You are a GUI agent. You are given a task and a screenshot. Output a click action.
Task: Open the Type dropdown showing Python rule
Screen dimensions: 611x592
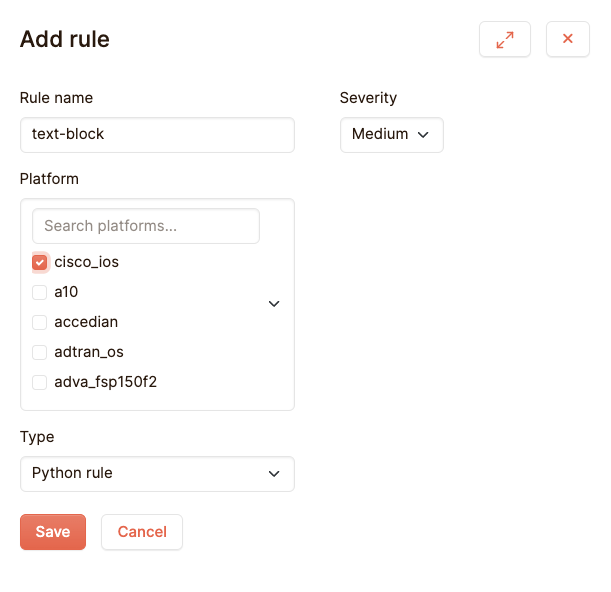click(x=157, y=474)
